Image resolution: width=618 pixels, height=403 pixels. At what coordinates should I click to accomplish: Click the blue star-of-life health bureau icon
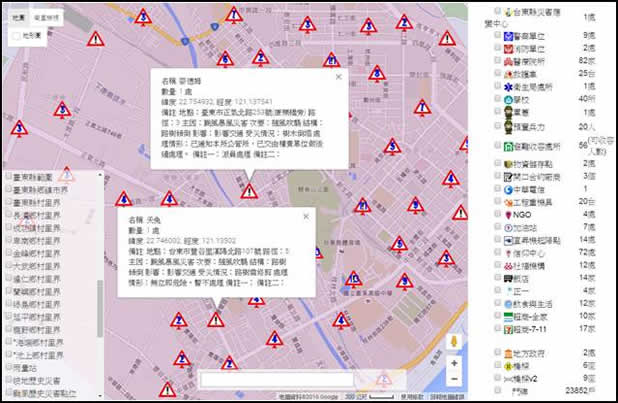508,87
